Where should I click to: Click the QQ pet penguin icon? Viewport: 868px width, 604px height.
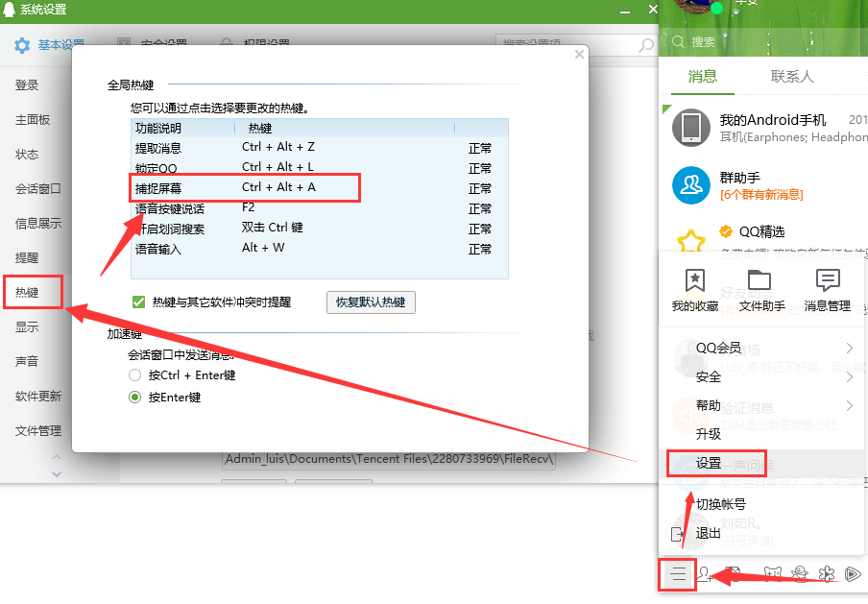[x=799, y=574]
